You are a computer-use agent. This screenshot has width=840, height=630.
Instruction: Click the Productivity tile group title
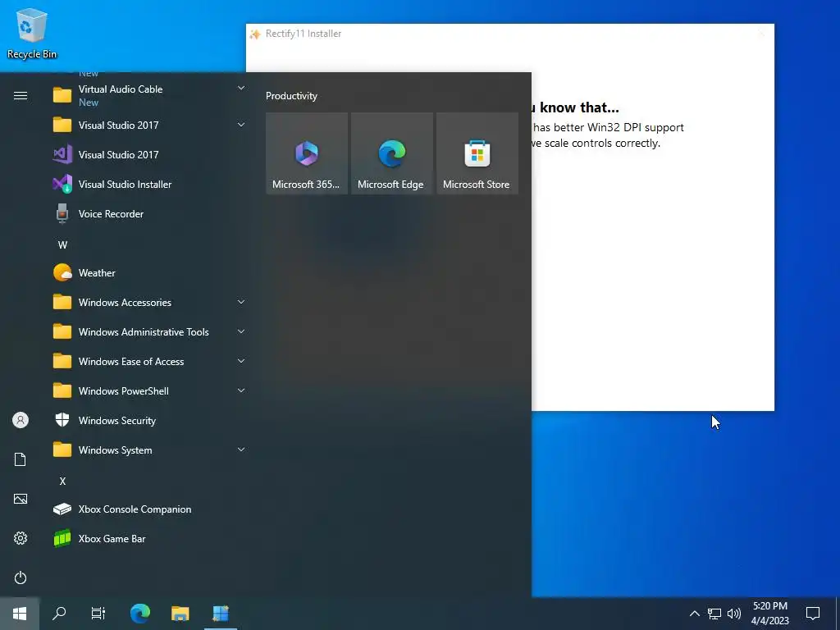[291, 96]
